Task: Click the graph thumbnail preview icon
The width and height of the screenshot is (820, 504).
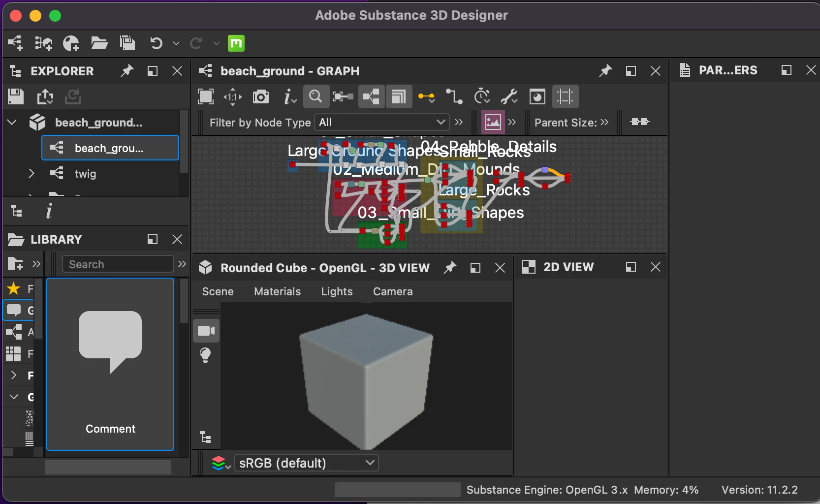Action: point(537,96)
